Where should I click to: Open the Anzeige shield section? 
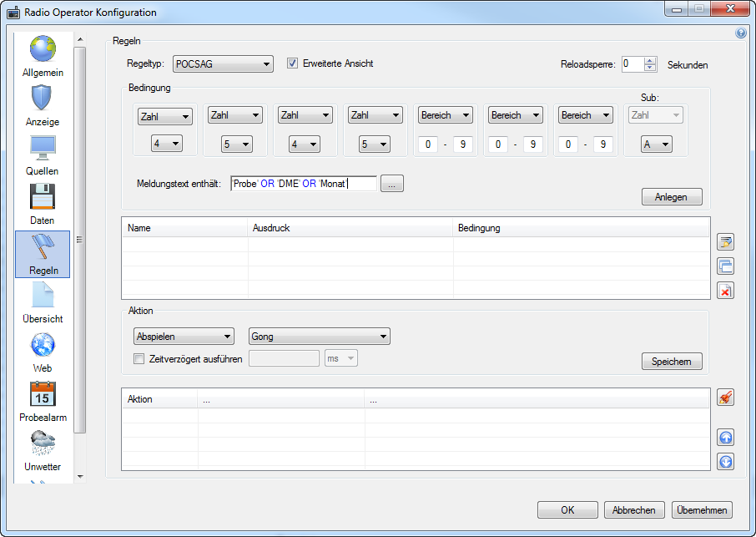[x=43, y=106]
